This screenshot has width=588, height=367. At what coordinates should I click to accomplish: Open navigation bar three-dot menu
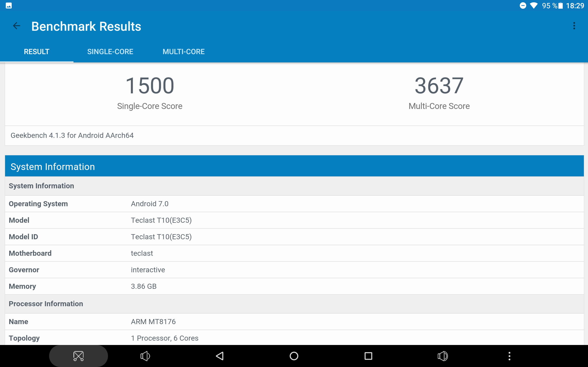(x=509, y=356)
